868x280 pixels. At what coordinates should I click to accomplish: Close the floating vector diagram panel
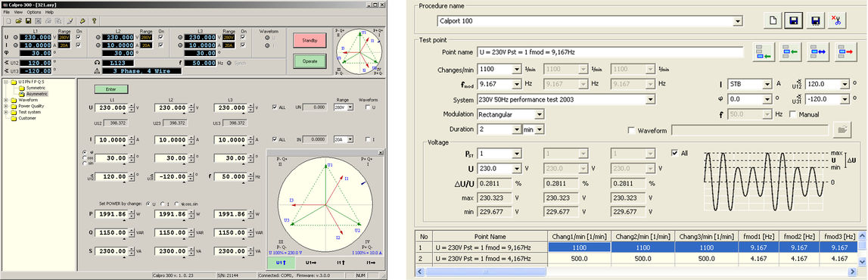click(381, 153)
